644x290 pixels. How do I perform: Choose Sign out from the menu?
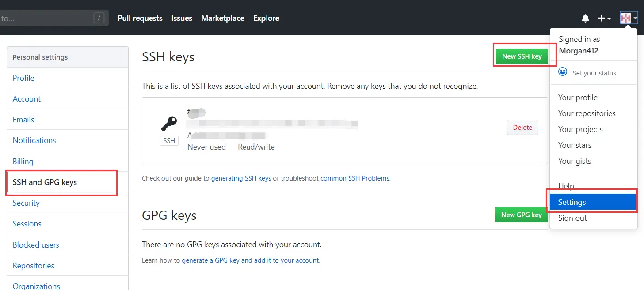point(572,218)
